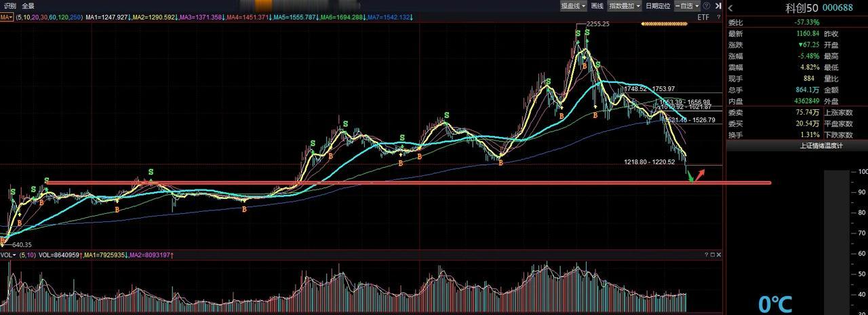The height and width of the screenshot is (315, 868).
Task: Click the 2255.25 peak price label
Action: click(x=597, y=24)
